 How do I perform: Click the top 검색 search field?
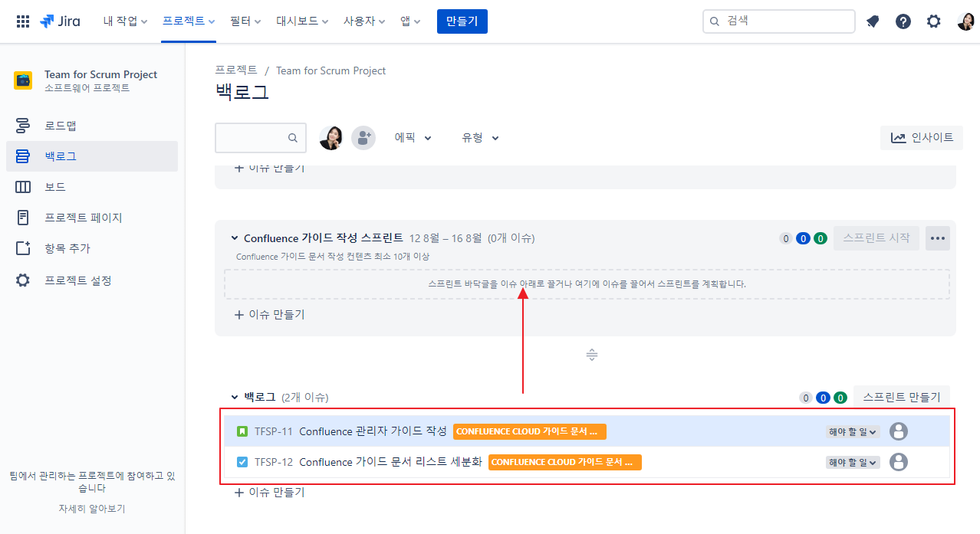[x=779, y=21]
